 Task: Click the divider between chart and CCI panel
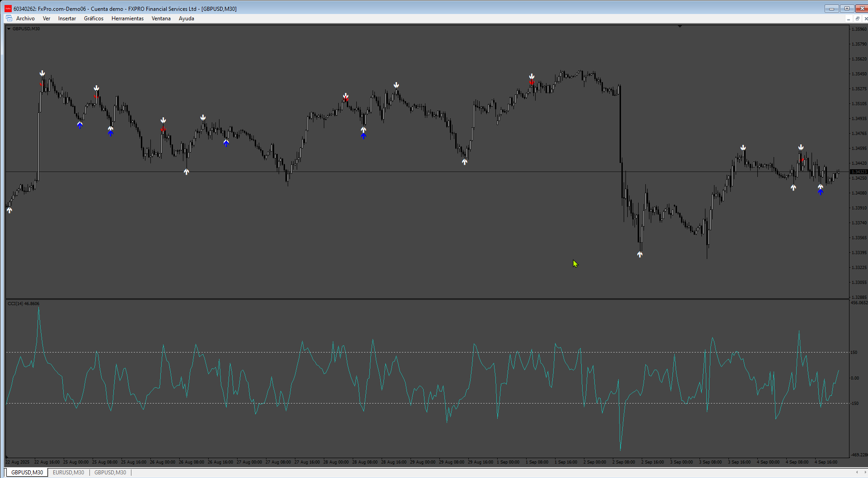click(427, 299)
